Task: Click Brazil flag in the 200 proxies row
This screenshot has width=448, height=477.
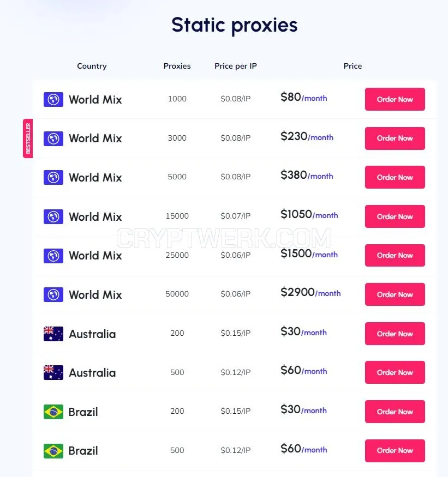Action: 53,412
